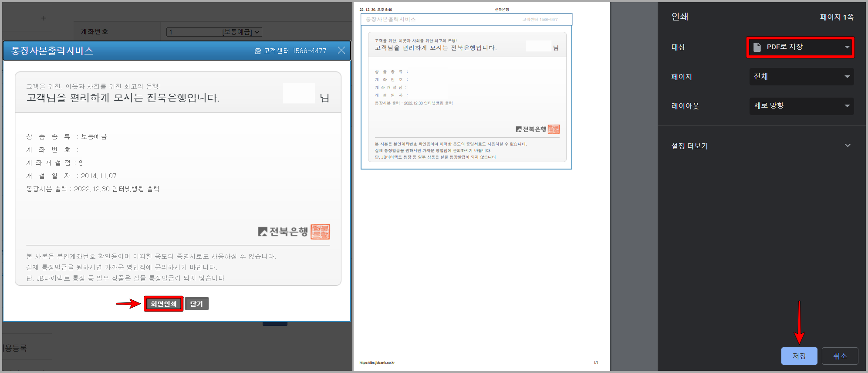Click the 페이지 1쪽 count in the print panel

[837, 17]
